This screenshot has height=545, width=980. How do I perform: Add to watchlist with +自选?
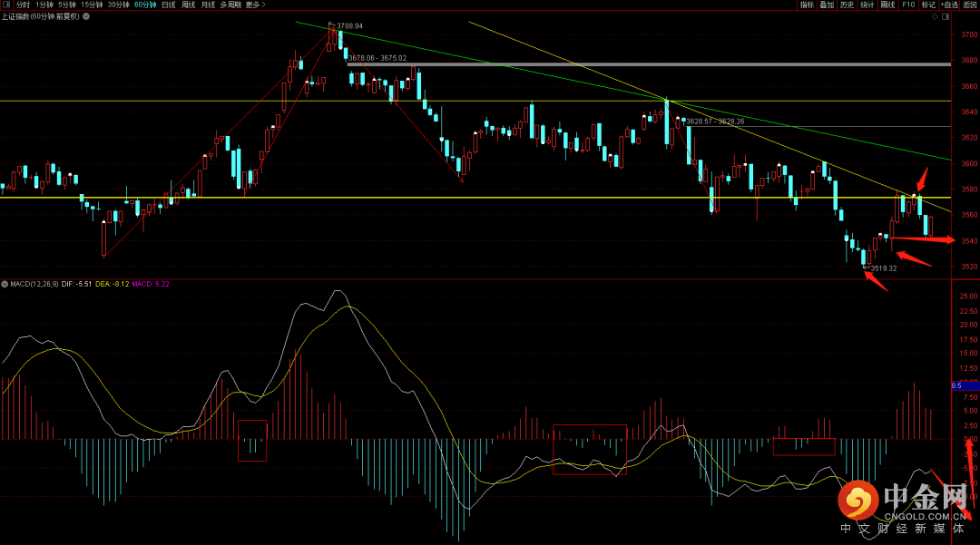pos(949,5)
